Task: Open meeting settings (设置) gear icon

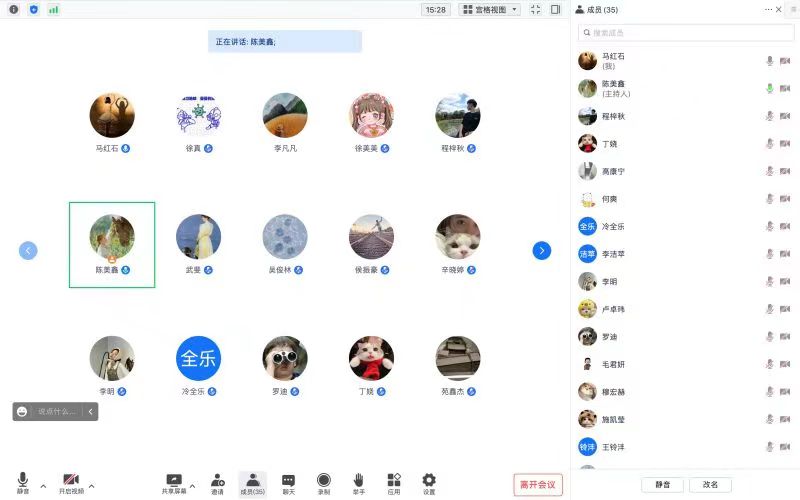Action: click(429, 481)
